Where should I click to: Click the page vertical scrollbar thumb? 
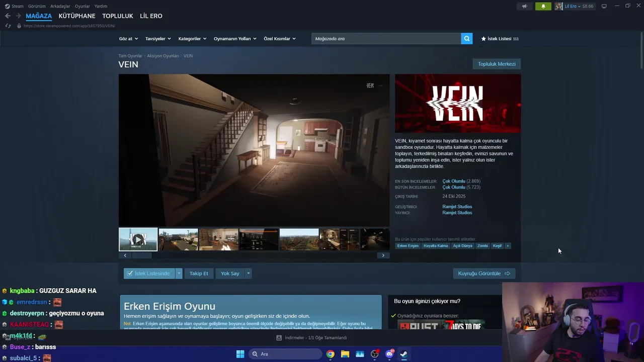(x=641, y=50)
